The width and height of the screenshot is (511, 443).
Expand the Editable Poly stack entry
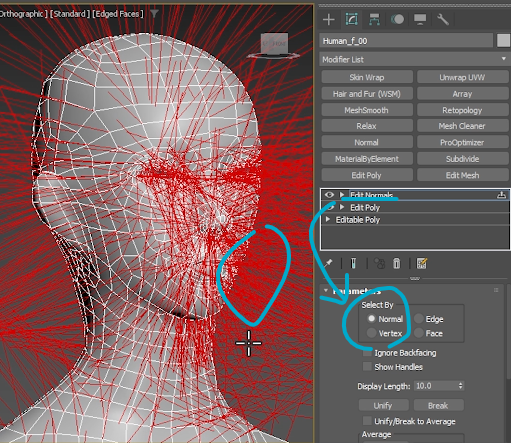click(x=328, y=219)
